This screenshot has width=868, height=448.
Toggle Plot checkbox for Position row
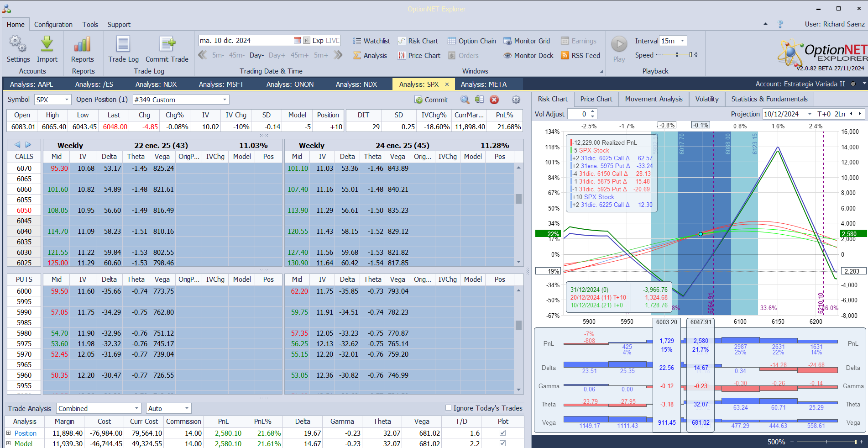[502, 432]
